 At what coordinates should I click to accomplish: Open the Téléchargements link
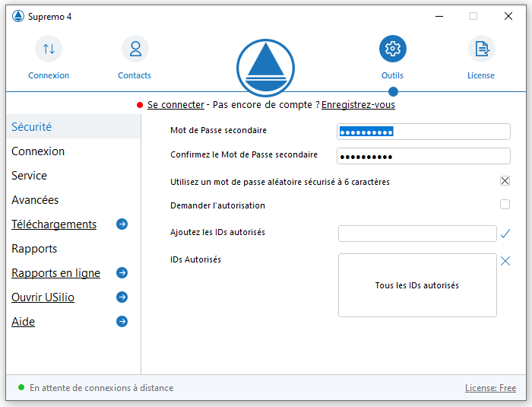pos(54,224)
